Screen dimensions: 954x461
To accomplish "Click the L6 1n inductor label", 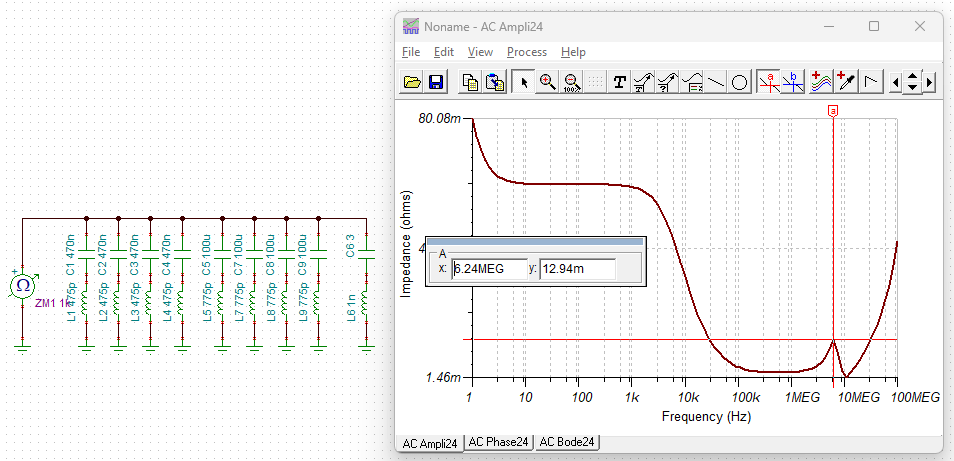I will point(350,309).
